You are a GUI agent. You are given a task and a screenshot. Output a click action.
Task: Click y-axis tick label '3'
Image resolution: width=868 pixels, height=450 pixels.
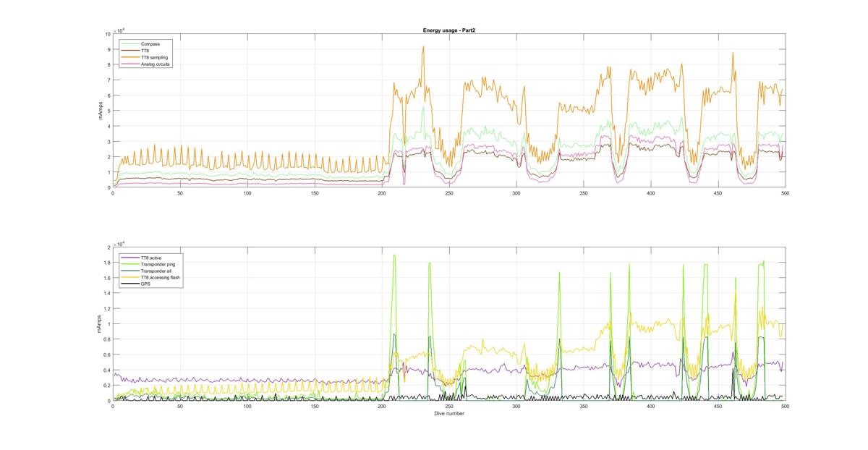tap(109, 142)
